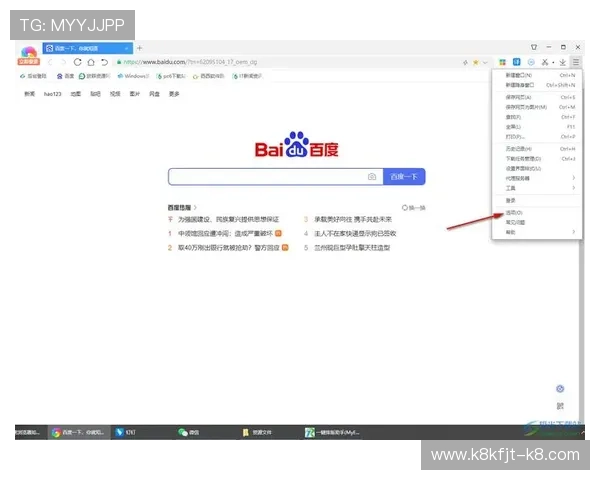Click the Baidu logo
This screenshot has height=480, width=600.
297,145
